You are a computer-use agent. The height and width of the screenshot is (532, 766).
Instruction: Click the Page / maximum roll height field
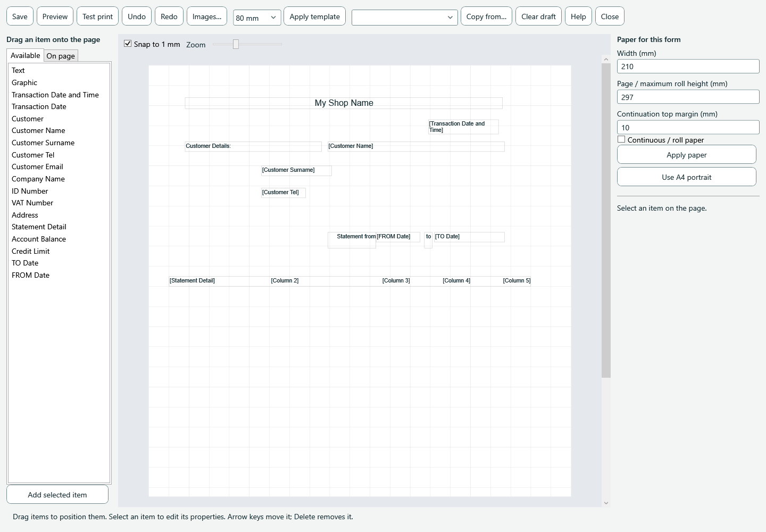pyautogui.click(x=688, y=97)
